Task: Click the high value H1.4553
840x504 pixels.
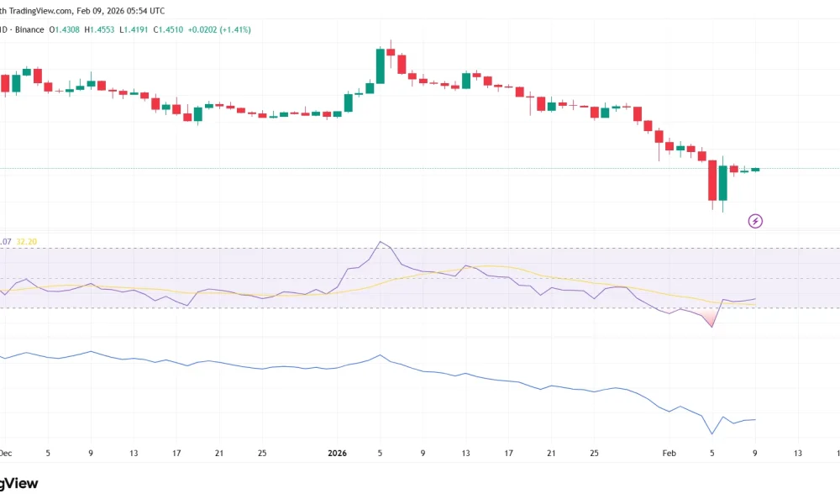Action: [101, 29]
